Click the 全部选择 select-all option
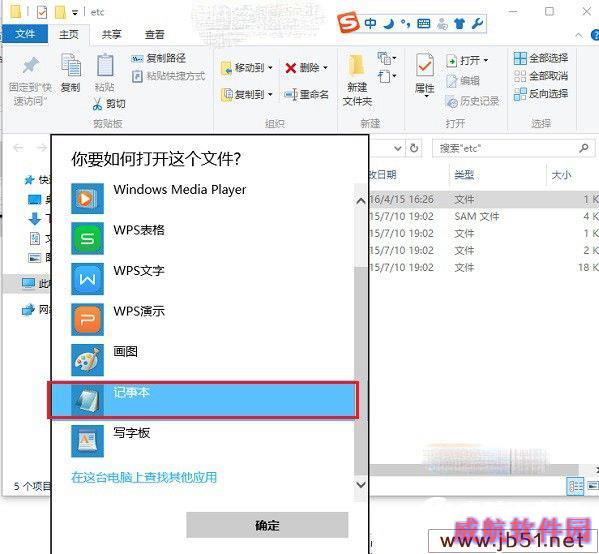 [541, 58]
